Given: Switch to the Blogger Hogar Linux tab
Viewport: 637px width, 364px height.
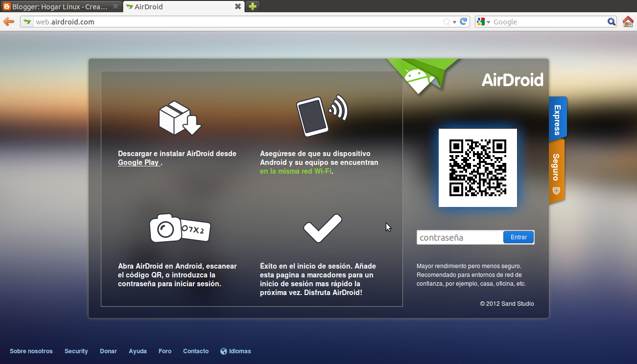Looking at the screenshot, I should tap(61, 6).
